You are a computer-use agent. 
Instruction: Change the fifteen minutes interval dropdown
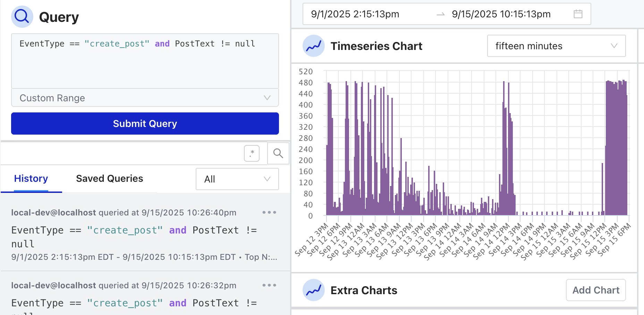coord(556,46)
